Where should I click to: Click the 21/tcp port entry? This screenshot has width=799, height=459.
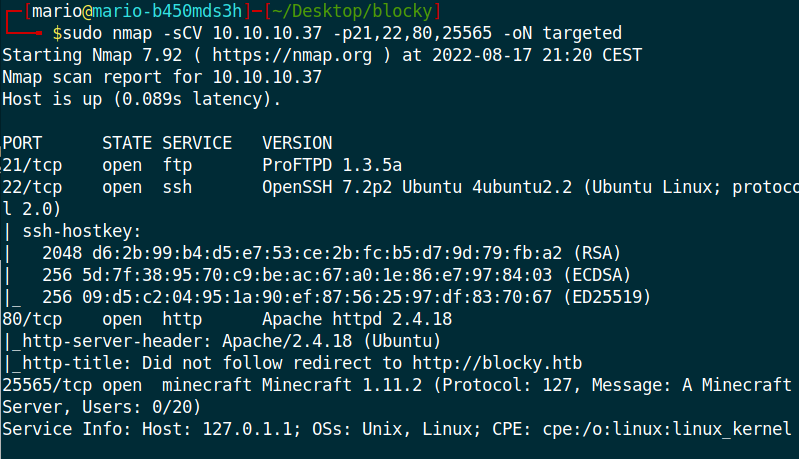(x=32, y=165)
